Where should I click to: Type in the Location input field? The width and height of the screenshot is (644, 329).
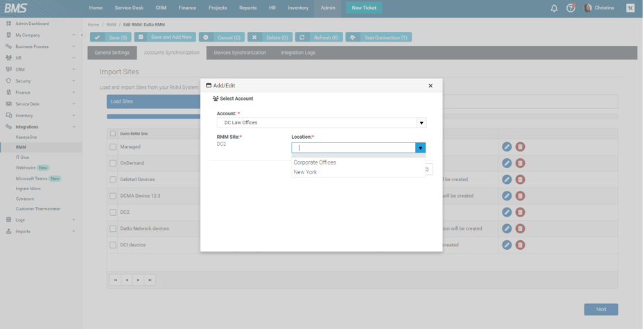(354, 148)
